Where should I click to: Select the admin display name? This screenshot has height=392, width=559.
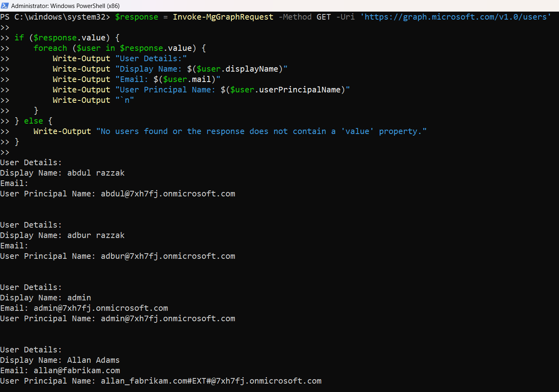point(79,297)
